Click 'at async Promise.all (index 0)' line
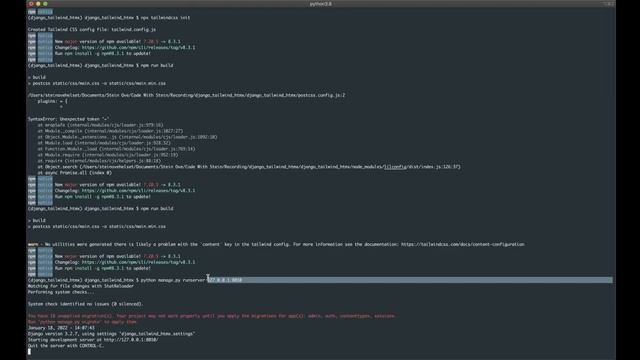The width and height of the screenshot is (640, 360). (75, 173)
